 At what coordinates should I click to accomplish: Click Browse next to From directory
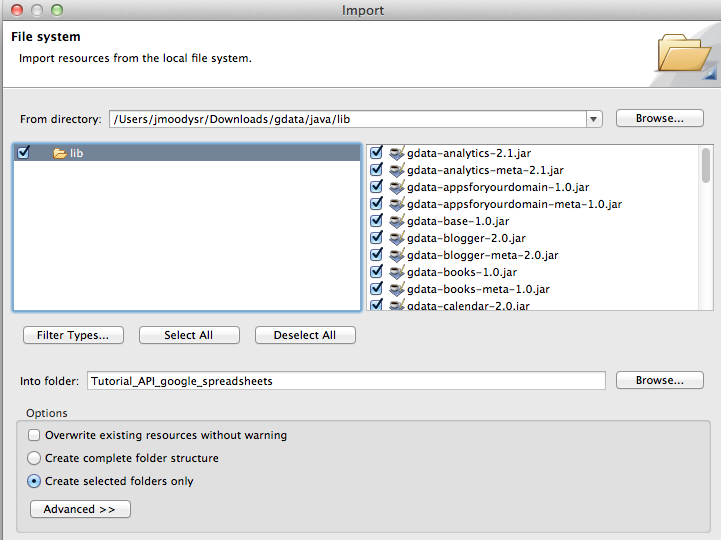pyautogui.click(x=659, y=118)
